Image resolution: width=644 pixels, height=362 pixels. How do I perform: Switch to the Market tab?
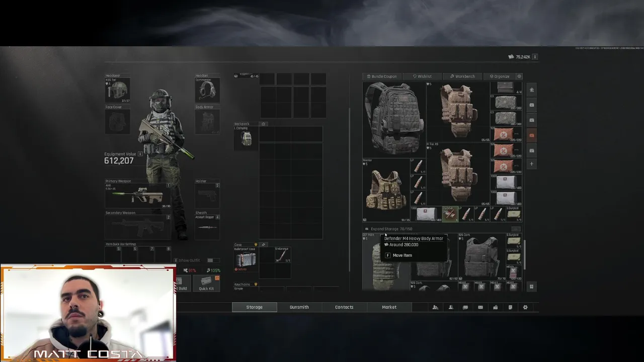point(389,307)
